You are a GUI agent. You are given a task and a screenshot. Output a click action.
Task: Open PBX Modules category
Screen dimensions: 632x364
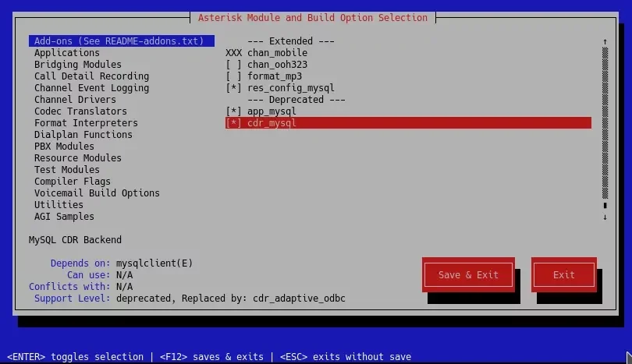pos(64,147)
